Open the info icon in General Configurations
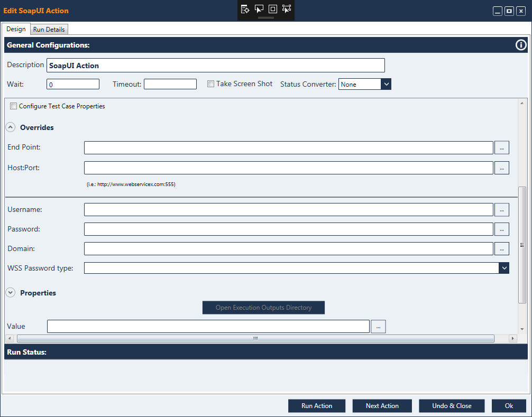532x417 pixels. pos(521,45)
